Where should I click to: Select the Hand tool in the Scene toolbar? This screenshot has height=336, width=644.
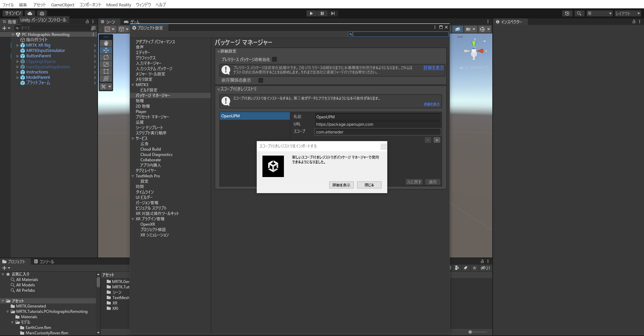(106, 43)
